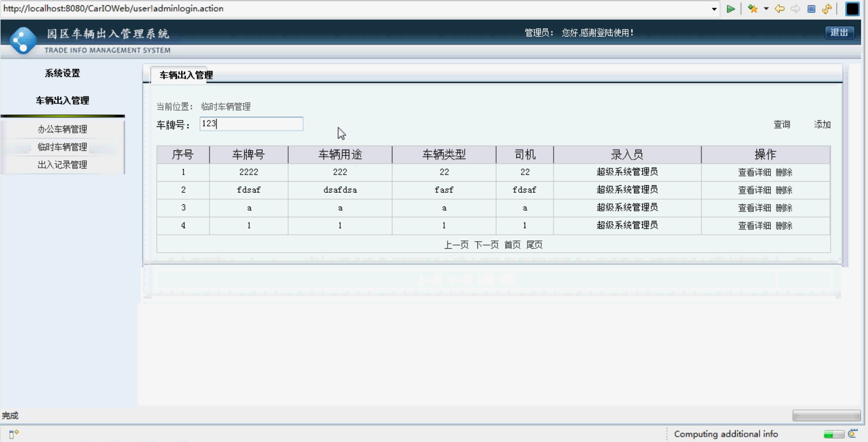868x442 pixels.
Task: Click the vehicle type cell 'fasf'
Action: point(444,190)
